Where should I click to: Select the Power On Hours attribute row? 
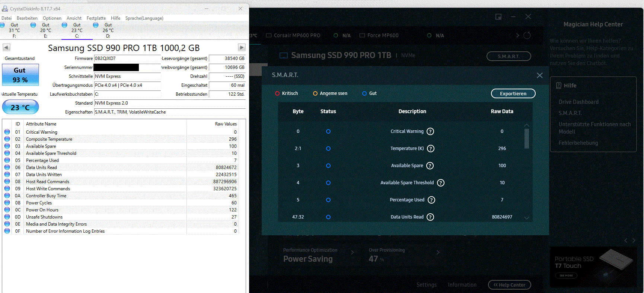click(x=121, y=210)
